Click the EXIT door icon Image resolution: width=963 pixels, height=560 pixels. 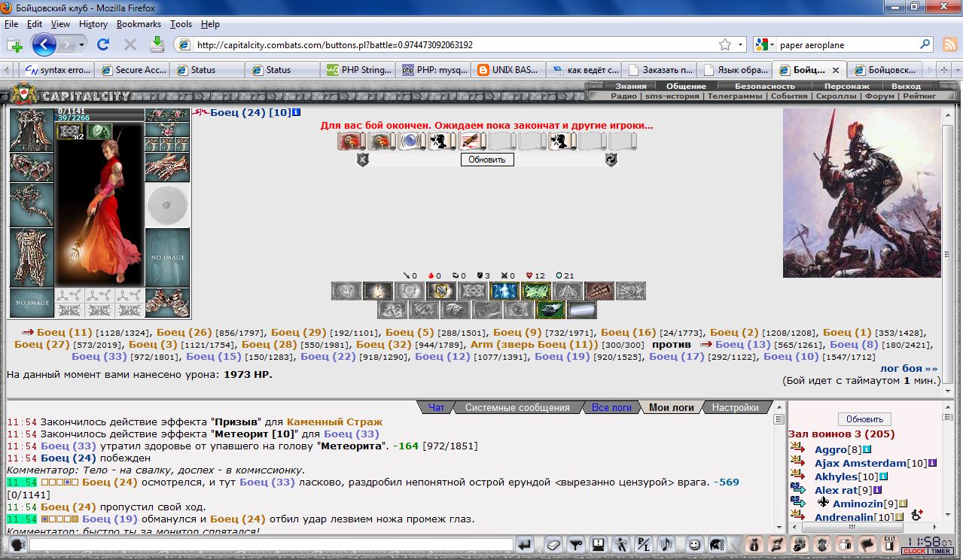890,544
